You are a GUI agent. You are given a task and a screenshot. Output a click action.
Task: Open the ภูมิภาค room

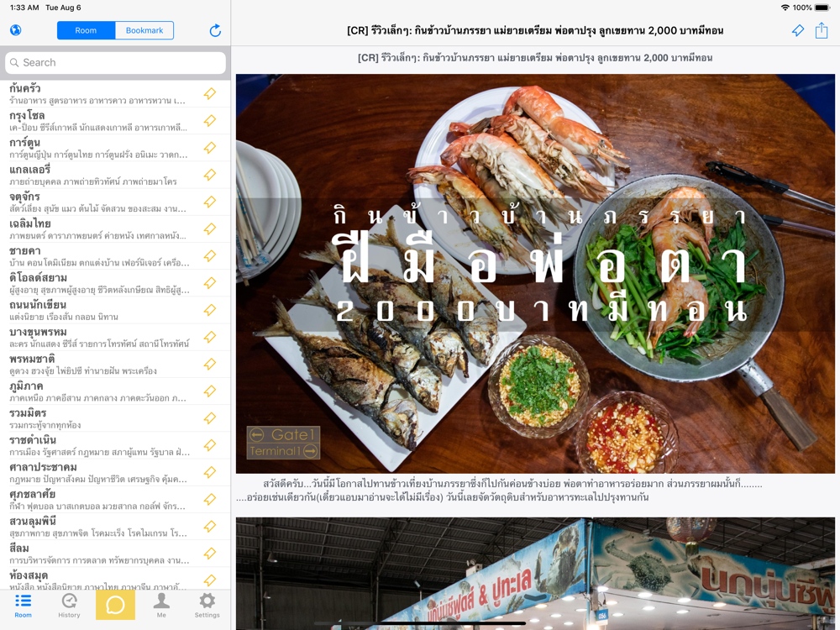tap(115, 391)
